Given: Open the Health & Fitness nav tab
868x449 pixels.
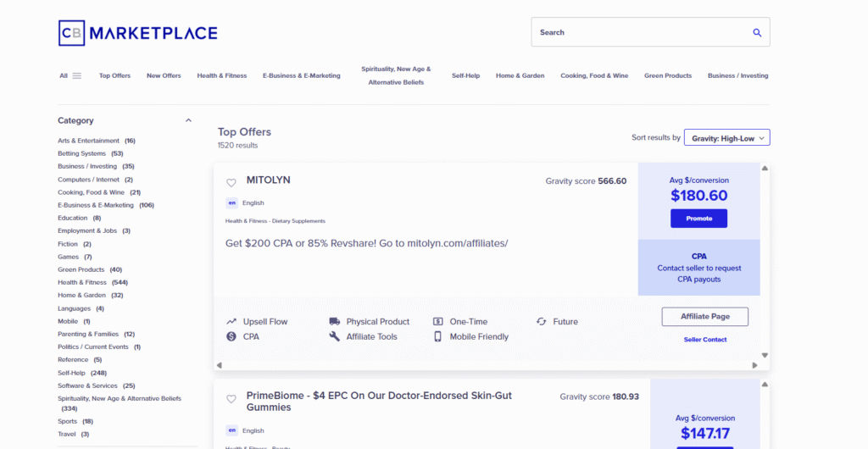Looking at the screenshot, I should (222, 75).
